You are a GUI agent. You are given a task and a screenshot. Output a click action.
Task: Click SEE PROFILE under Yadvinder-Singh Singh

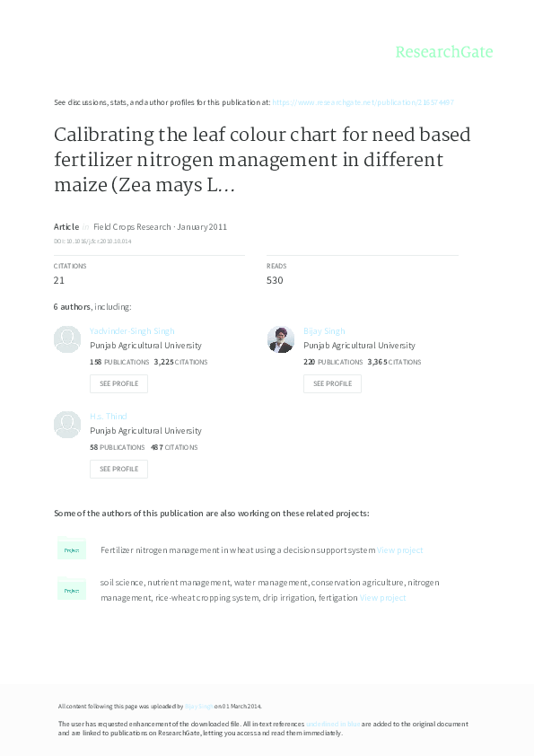(x=118, y=383)
